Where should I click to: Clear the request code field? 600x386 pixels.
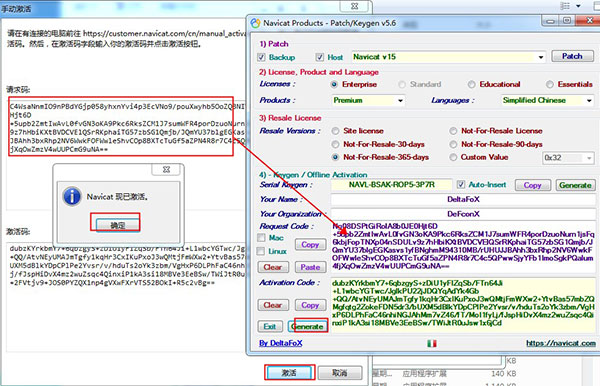point(273,267)
